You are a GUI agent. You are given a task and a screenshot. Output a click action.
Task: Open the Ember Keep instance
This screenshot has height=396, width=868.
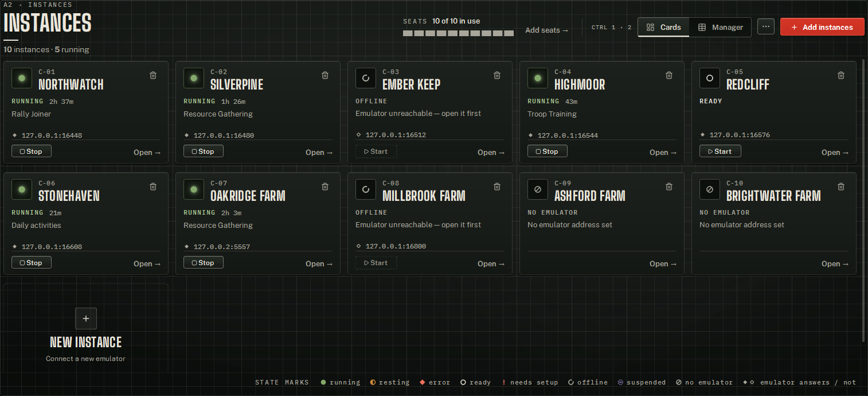[x=491, y=152]
